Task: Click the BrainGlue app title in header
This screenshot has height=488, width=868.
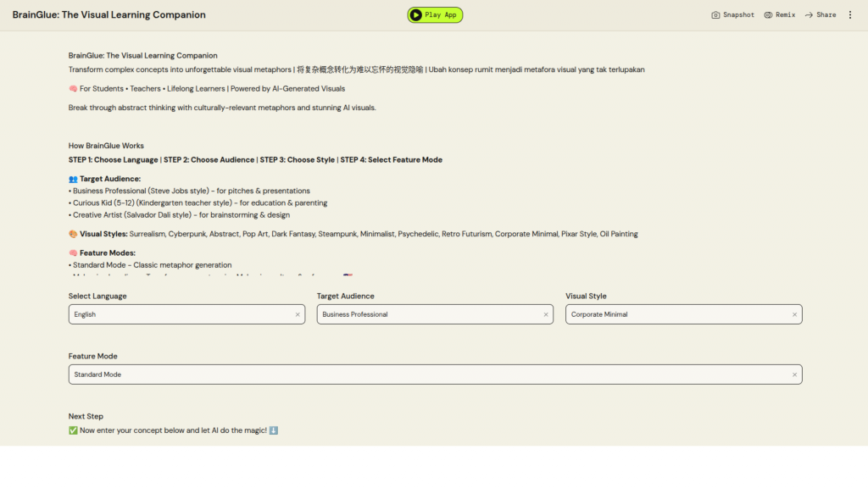Action: click(108, 15)
